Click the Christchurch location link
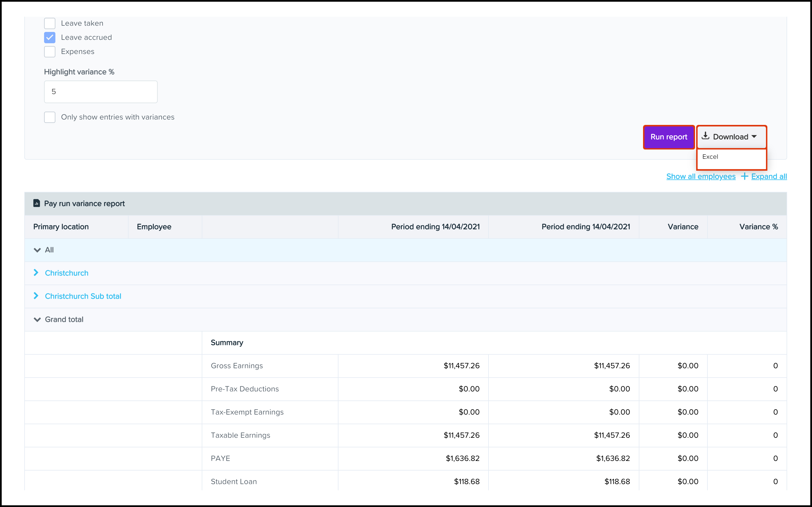Viewport: 812px width, 507px height. (x=67, y=273)
